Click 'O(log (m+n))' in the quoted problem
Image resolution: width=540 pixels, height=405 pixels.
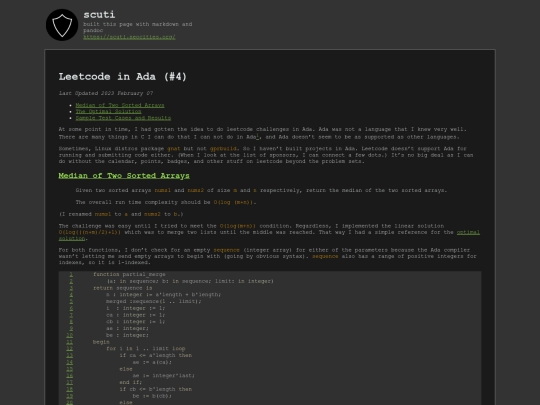233,202
